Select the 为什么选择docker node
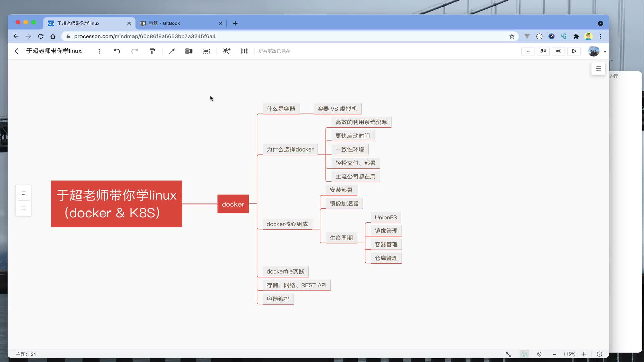Screen dimensions: 644x362 pyautogui.click(x=290, y=149)
